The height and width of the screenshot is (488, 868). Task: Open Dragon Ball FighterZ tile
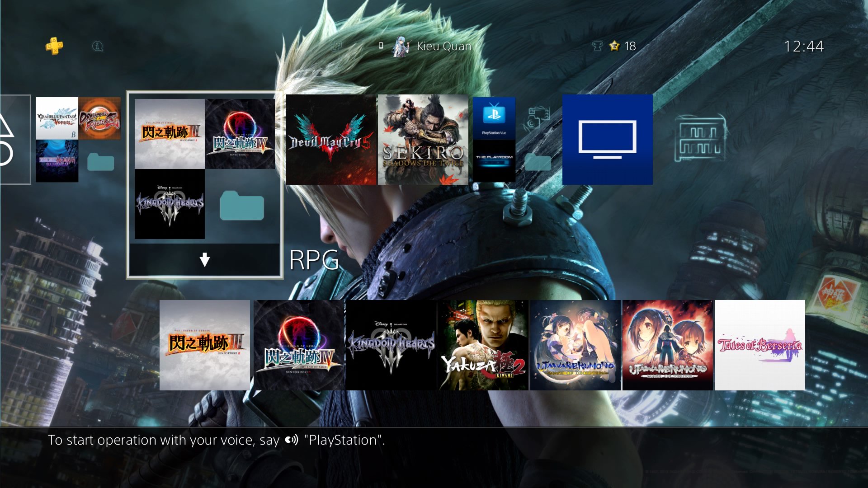[99, 118]
